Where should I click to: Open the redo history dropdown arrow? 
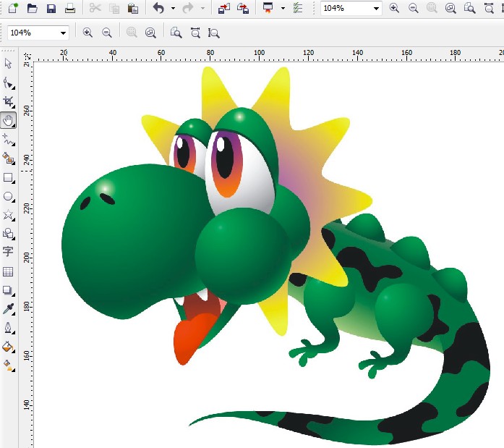[x=202, y=9]
